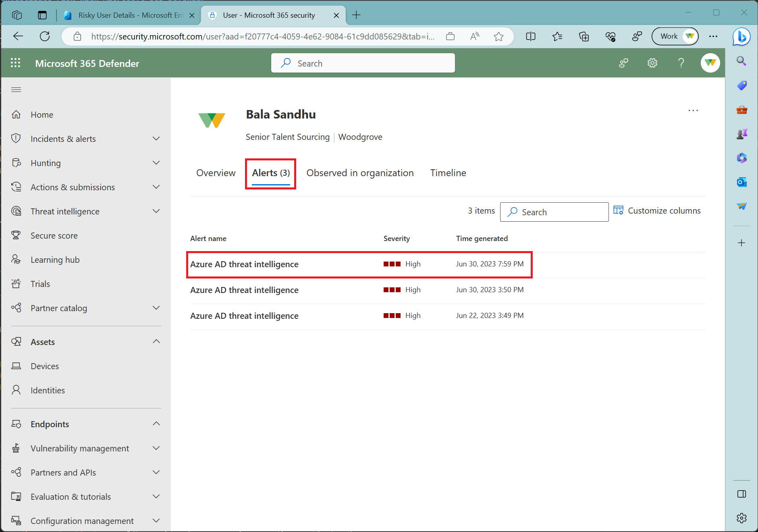Screen dimensions: 758x532
Task: Open Outlook from Edge sidebar
Action: pos(741,182)
